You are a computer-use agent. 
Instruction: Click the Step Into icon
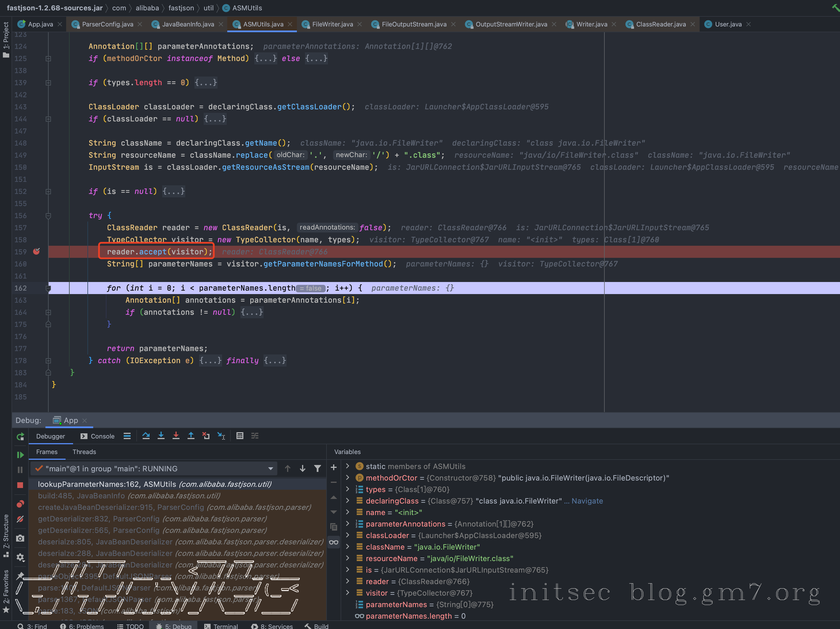[161, 436]
